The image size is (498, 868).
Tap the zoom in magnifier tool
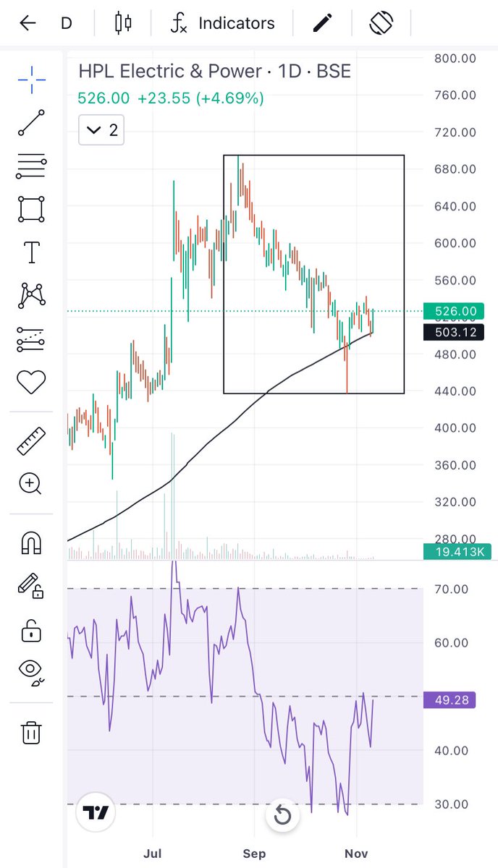pyautogui.click(x=31, y=483)
